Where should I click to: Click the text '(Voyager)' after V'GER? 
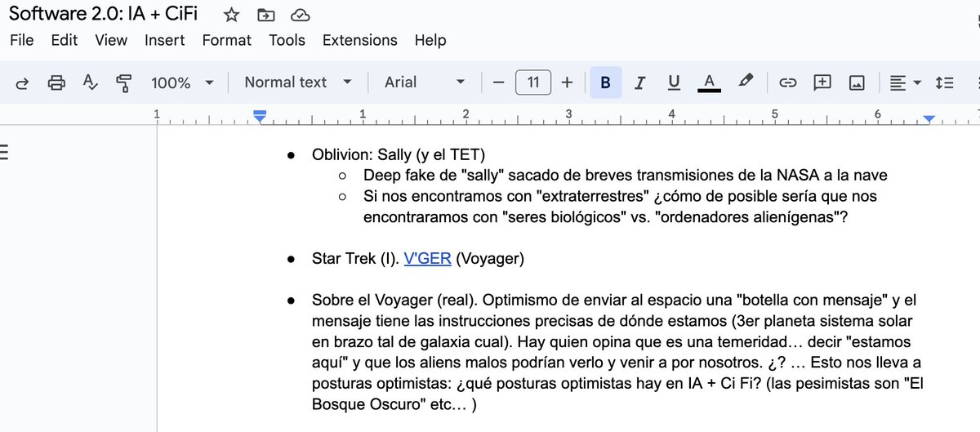(490, 260)
